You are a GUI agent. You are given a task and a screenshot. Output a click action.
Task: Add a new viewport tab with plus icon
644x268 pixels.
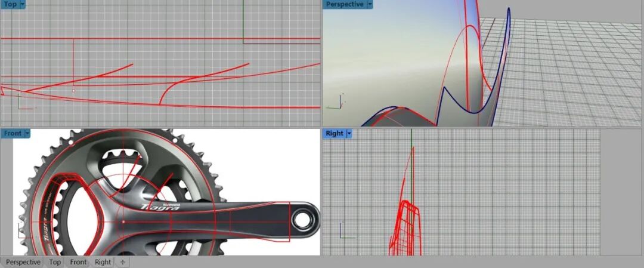click(122, 262)
